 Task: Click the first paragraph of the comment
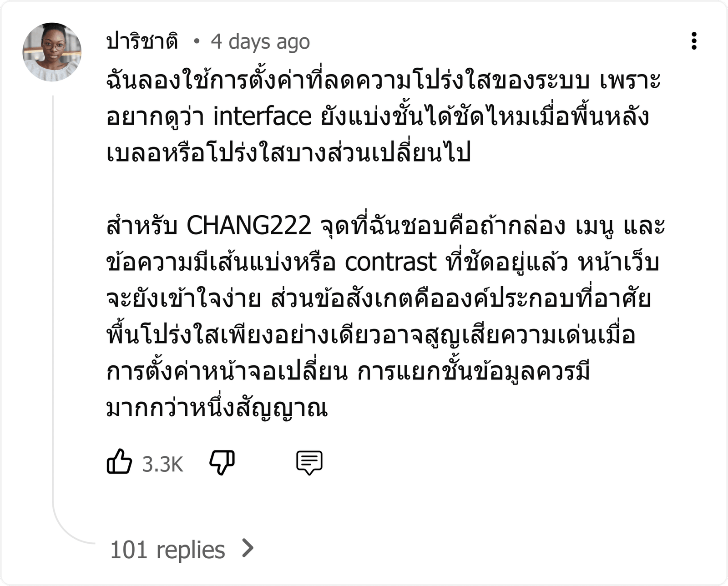tap(384, 116)
